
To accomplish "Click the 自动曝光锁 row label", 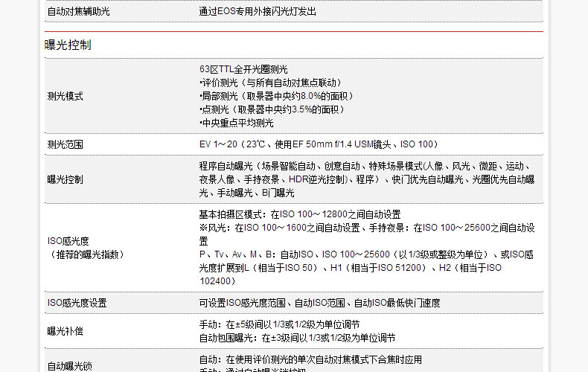I will (x=69, y=365).
